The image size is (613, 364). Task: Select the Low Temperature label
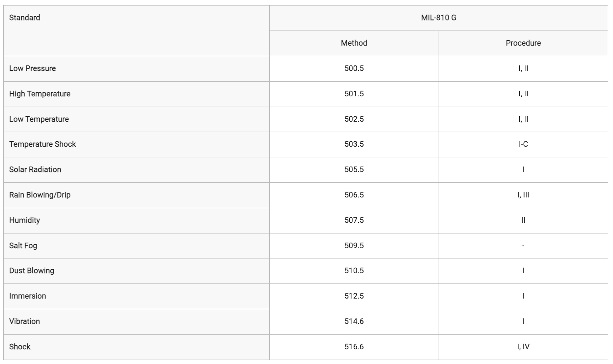pos(39,119)
